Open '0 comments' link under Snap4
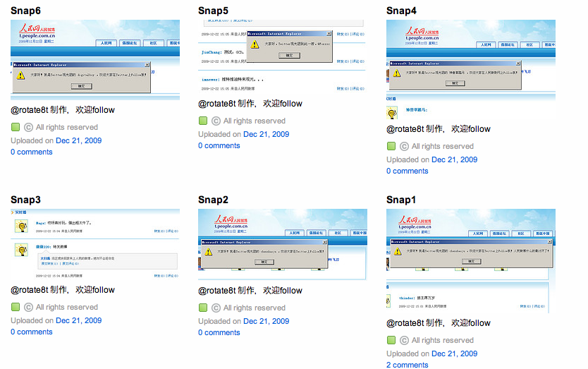The image size is (588, 369). [x=407, y=171]
